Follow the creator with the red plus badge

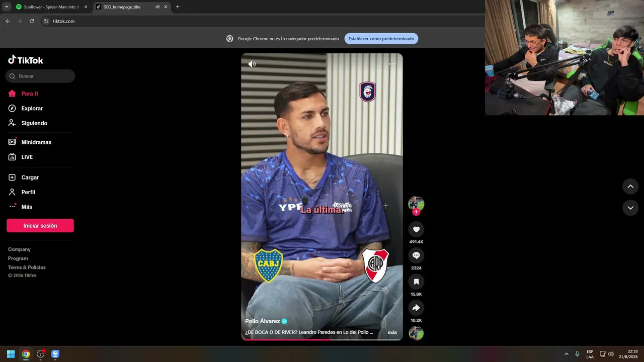tap(416, 212)
